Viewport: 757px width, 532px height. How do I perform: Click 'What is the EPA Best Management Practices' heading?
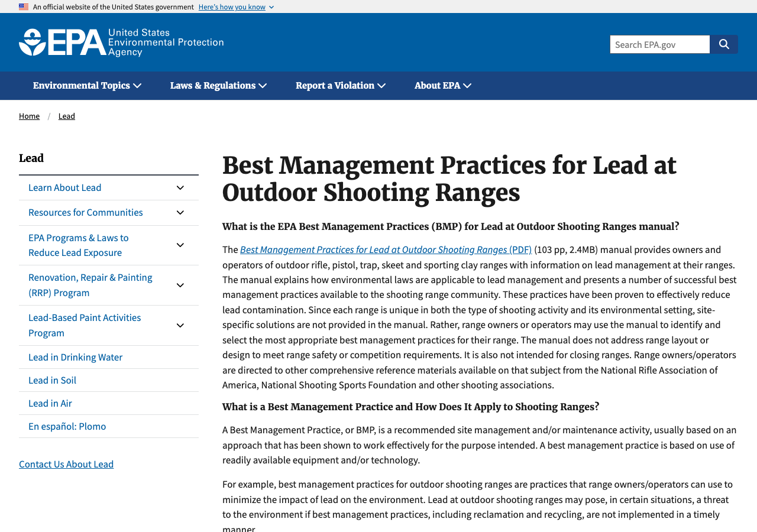click(451, 226)
